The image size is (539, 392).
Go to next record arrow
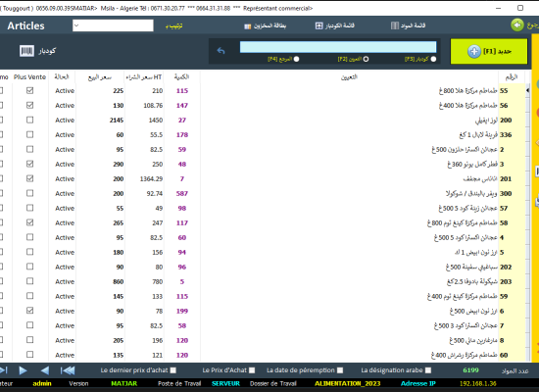24,370
